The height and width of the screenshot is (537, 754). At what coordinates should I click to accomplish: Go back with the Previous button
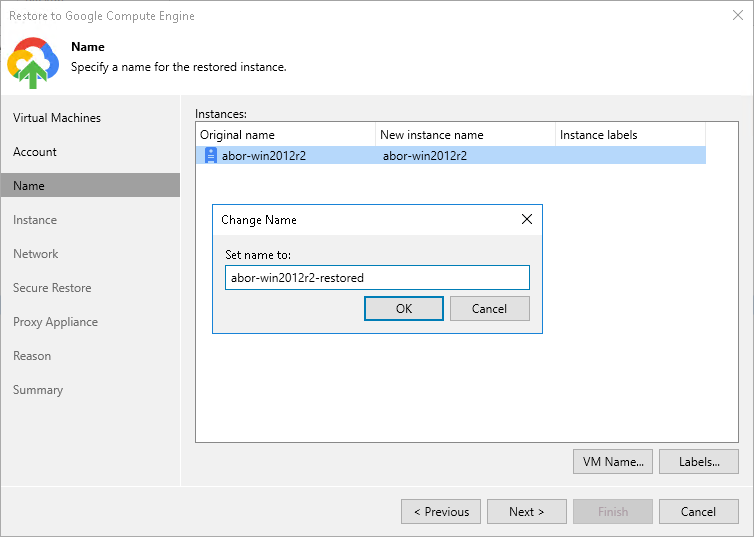(x=441, y=511)
